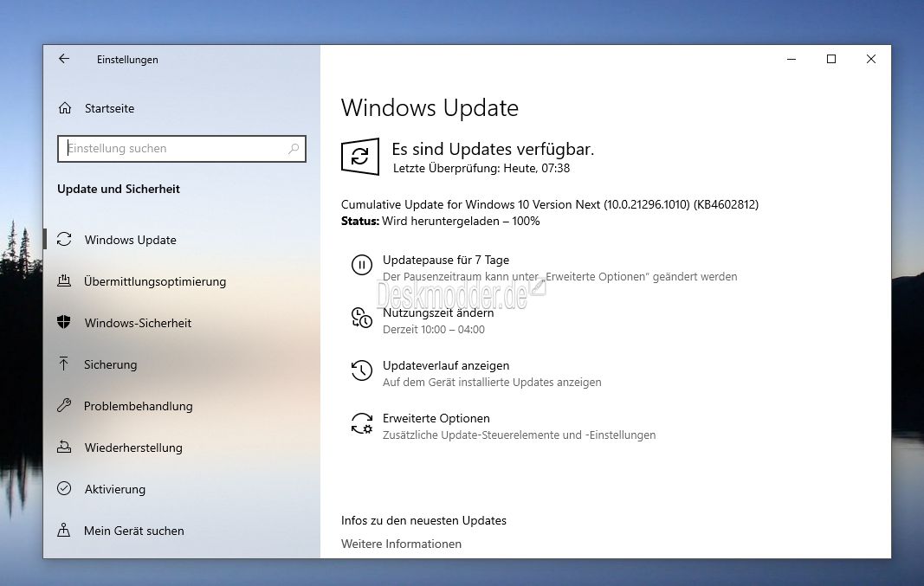Click Es sind Updates verfügbar heading

tap(493, 149)
